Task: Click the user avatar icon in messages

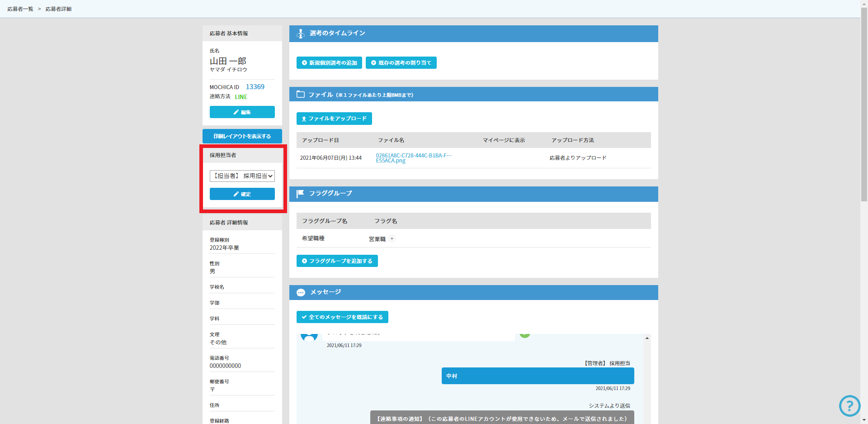Action: click(309, 337)
